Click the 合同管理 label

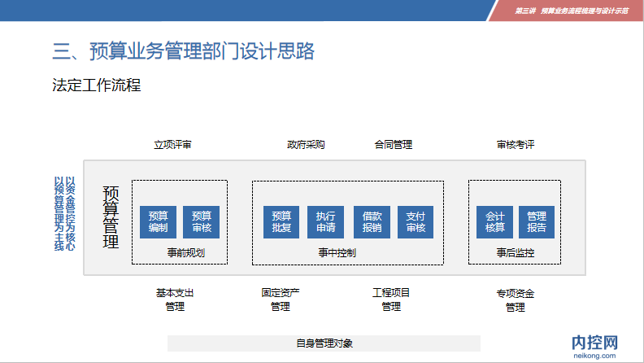(x=394, y=145)
